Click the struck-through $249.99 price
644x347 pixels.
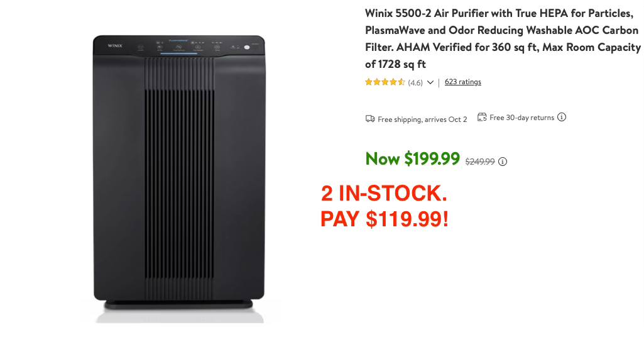(x=480, y=162)
